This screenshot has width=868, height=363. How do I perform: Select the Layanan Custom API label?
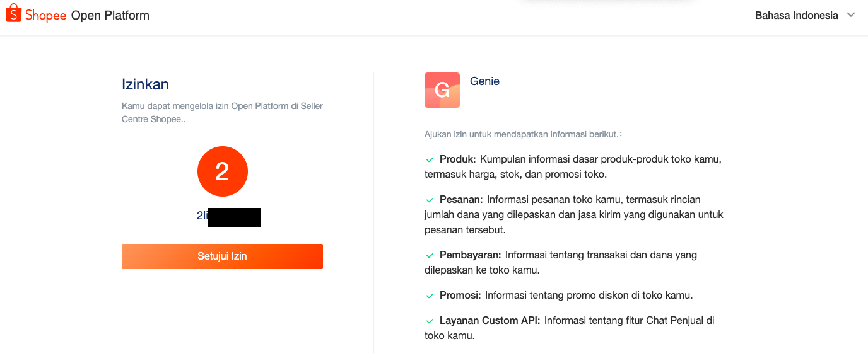click(x=490, y=320)
